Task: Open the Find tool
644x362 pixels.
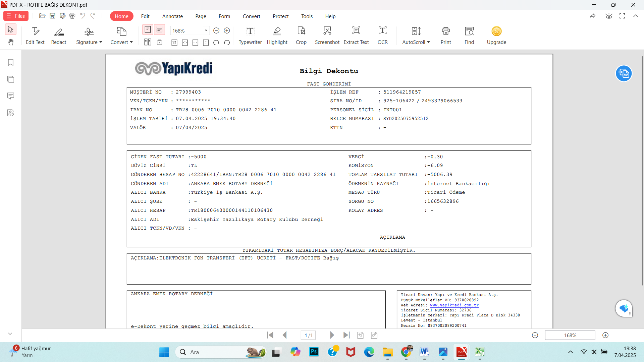Action: click(469, 36)
